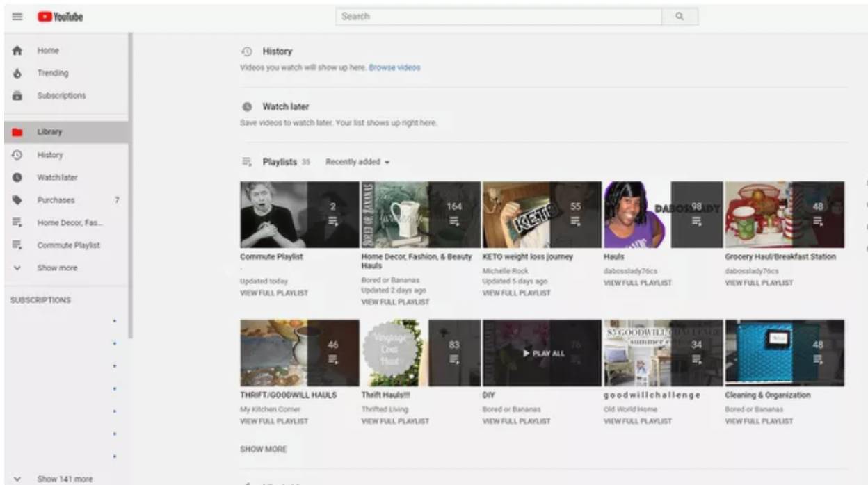This screenshot has height=485, width=868.
Task: Open the Subscriptions icon in sidebar
Action: click(18, 96)
